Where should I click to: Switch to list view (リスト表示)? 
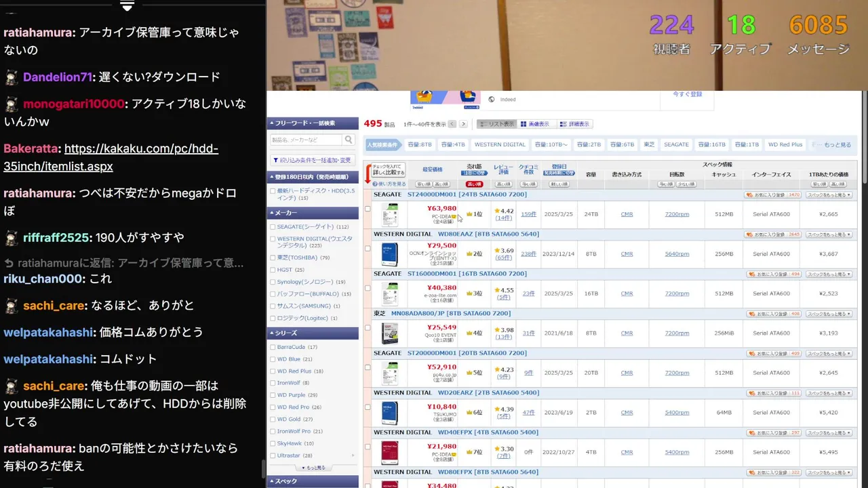pos(496,124)
